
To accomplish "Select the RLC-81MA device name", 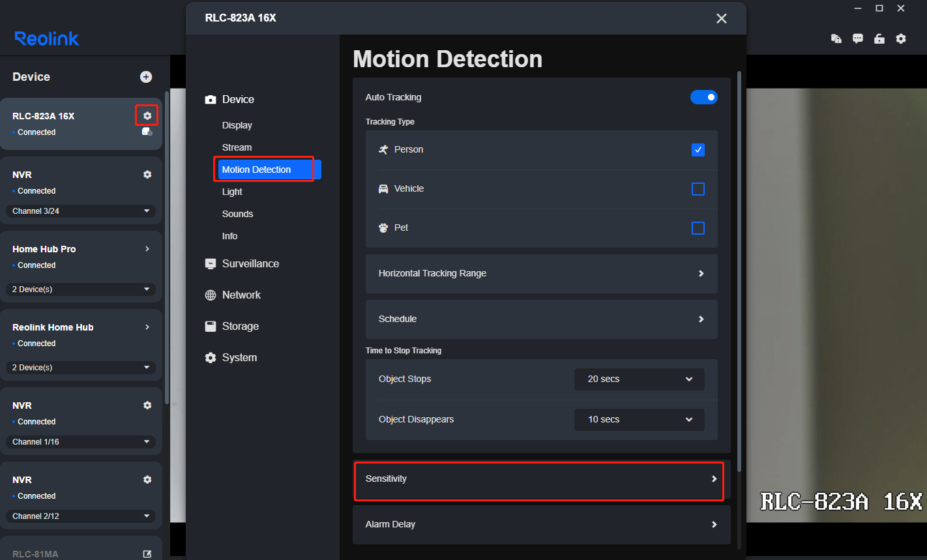I will coord(35,554).
